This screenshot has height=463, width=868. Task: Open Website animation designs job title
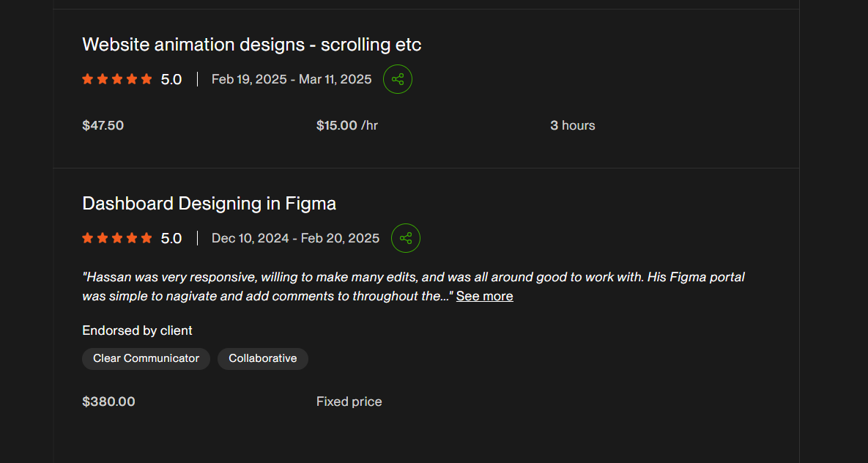(252, 45)
